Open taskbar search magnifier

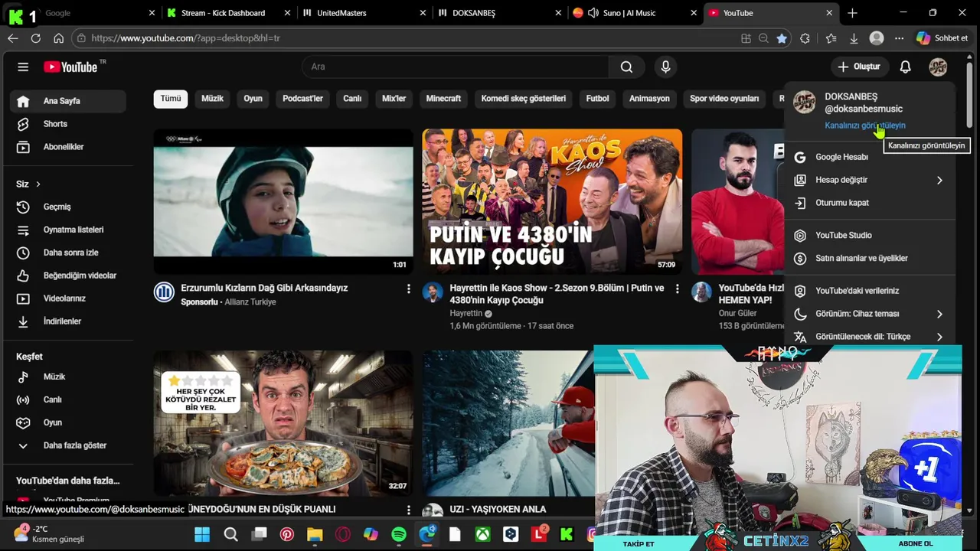click(230, 534)
